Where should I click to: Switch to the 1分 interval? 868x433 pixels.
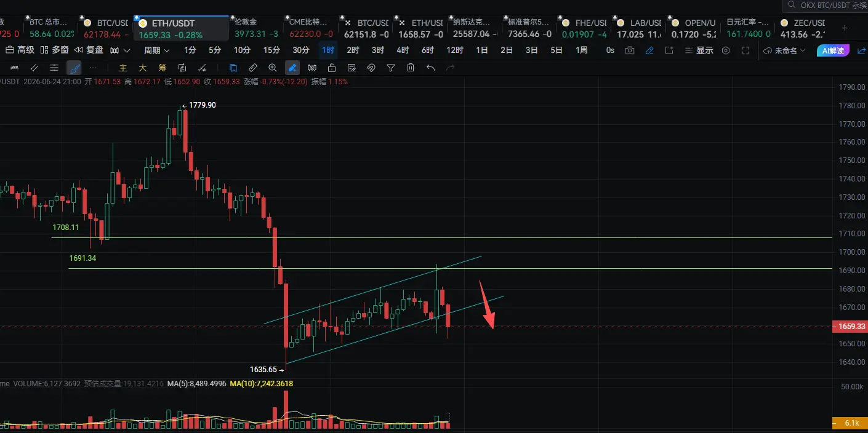coord(190,50)
